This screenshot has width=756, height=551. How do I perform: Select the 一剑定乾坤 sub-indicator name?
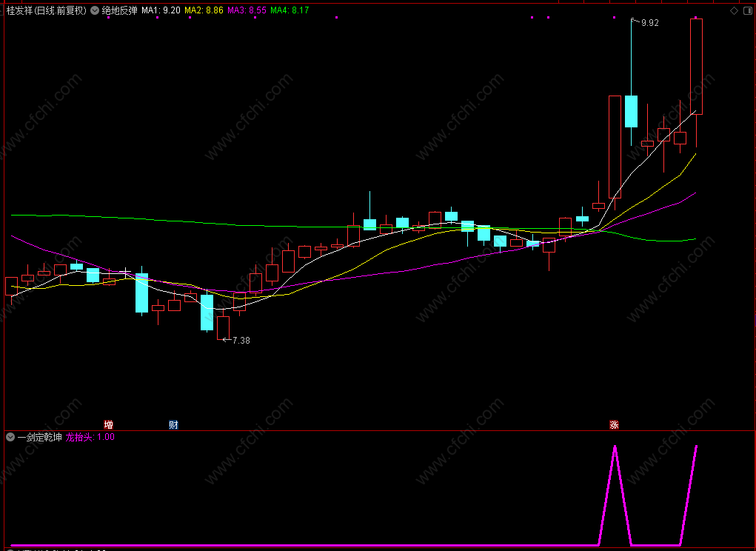[x=39, y=437]
